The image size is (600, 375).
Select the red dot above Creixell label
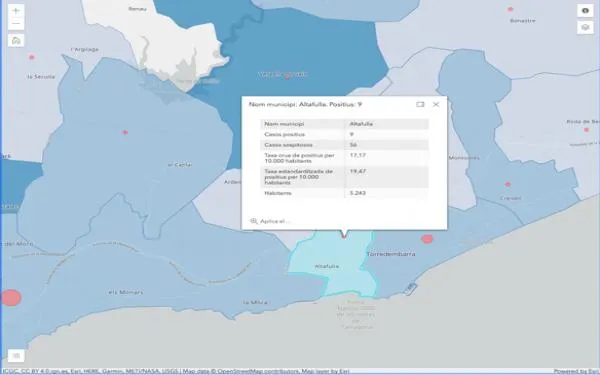pyautogui.click(x=508, y=184)
